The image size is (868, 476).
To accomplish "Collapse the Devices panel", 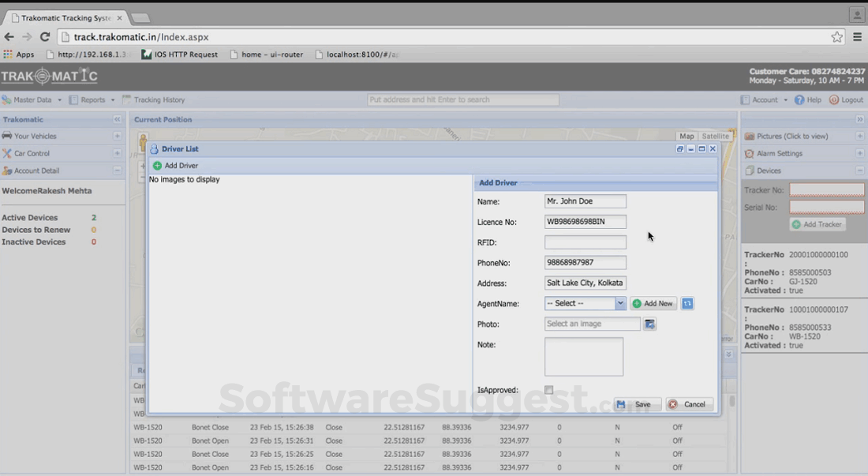I will (x=859, y=171).
